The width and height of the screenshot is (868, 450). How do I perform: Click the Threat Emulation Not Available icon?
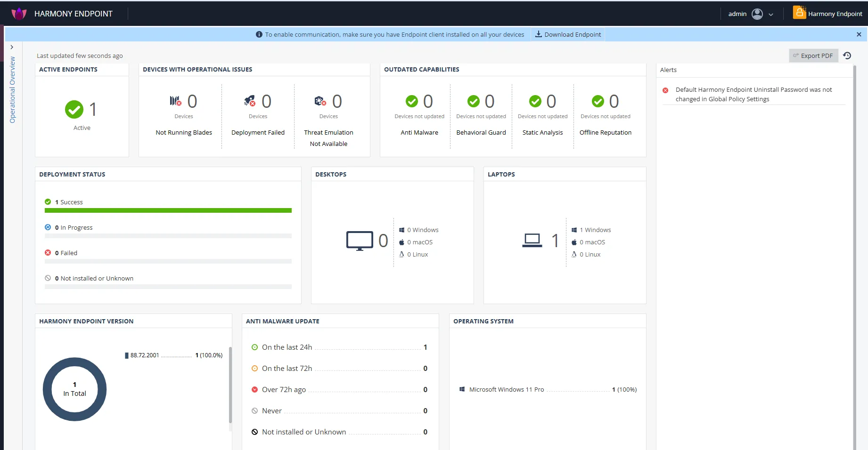click(x=320, y=100)
